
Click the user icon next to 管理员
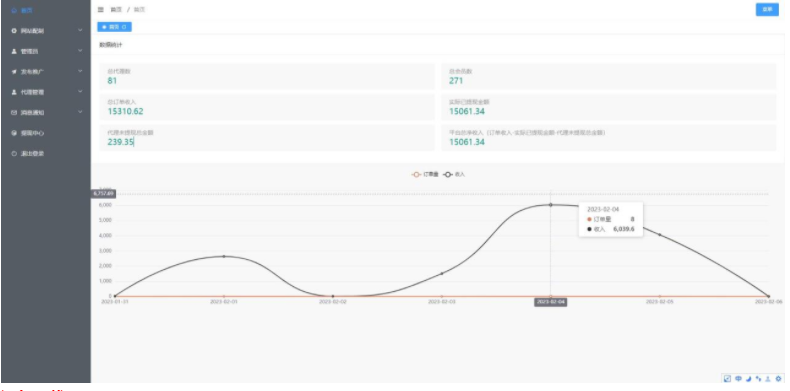coord(14,51)
